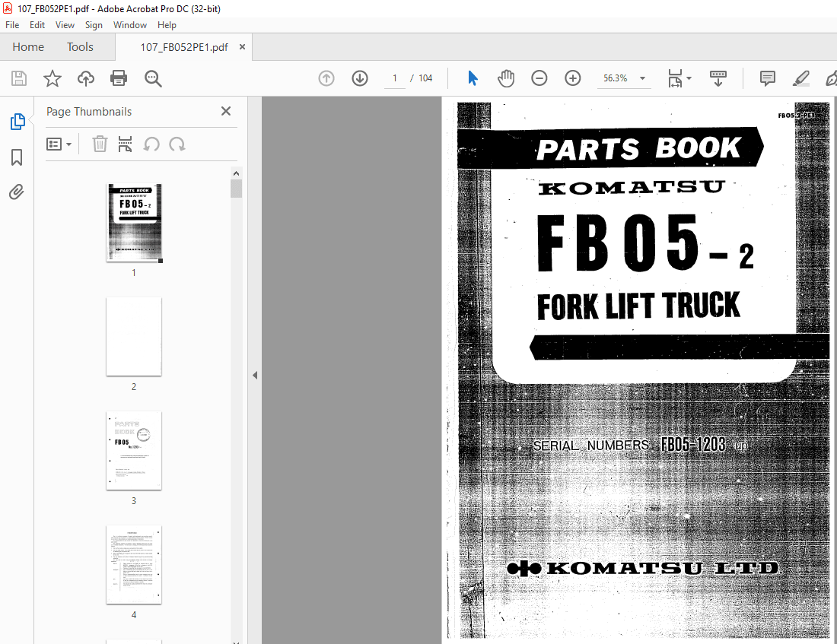Image resolution: width=837 pixels, height=644 pixels.
Task: Upload file to Adobe cloud storage
Action: pos(85,78)
